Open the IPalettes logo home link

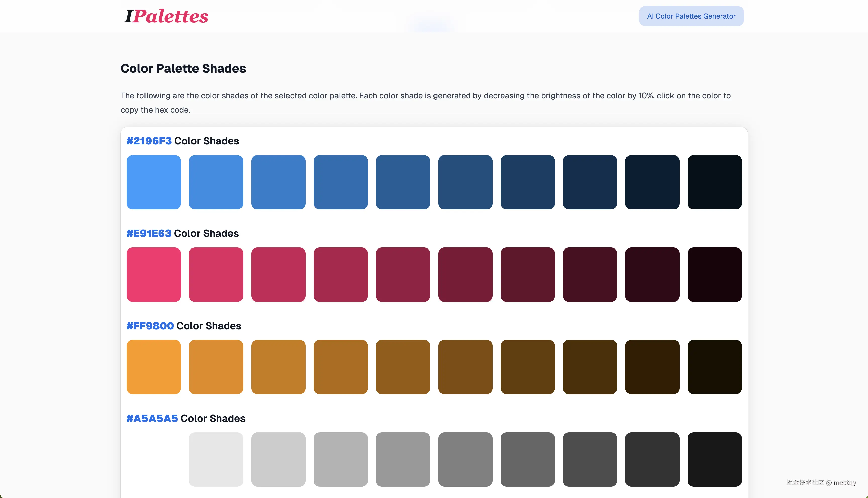point(166,16)
